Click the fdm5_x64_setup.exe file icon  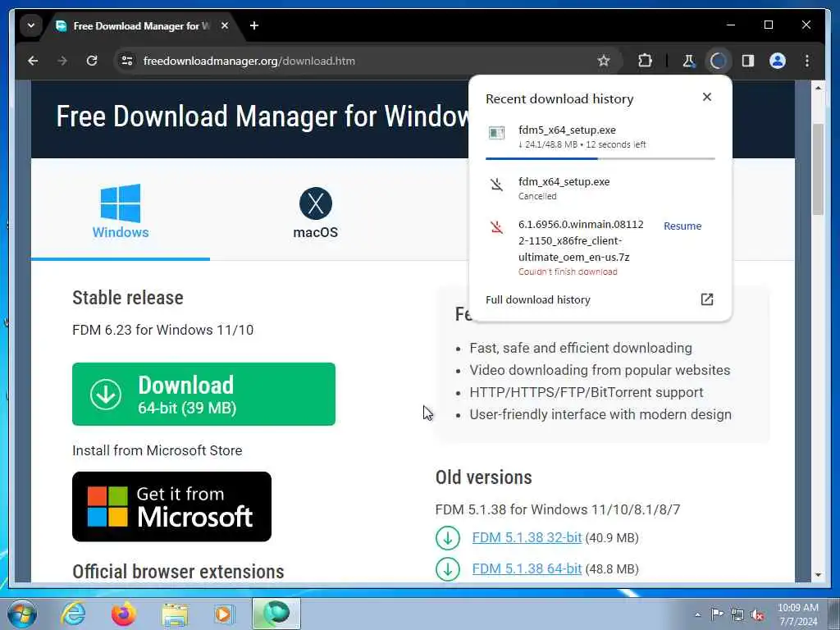[x=496, y=133]
